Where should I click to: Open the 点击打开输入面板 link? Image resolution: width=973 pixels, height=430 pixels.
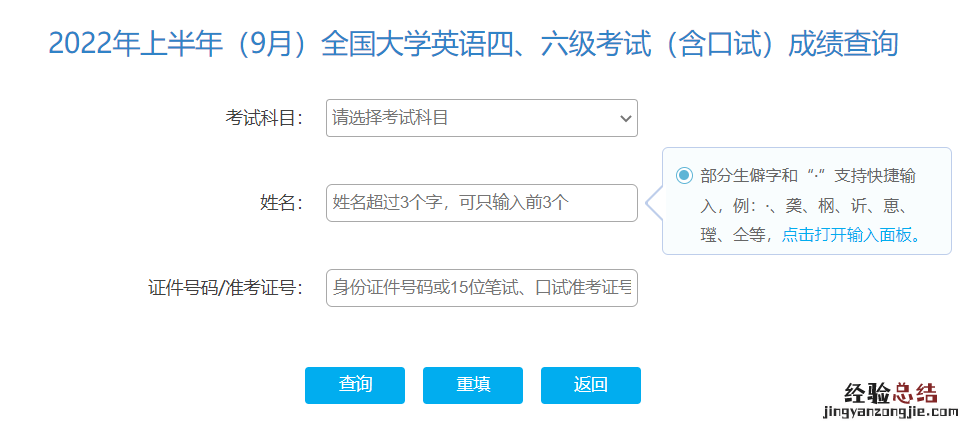851,235
